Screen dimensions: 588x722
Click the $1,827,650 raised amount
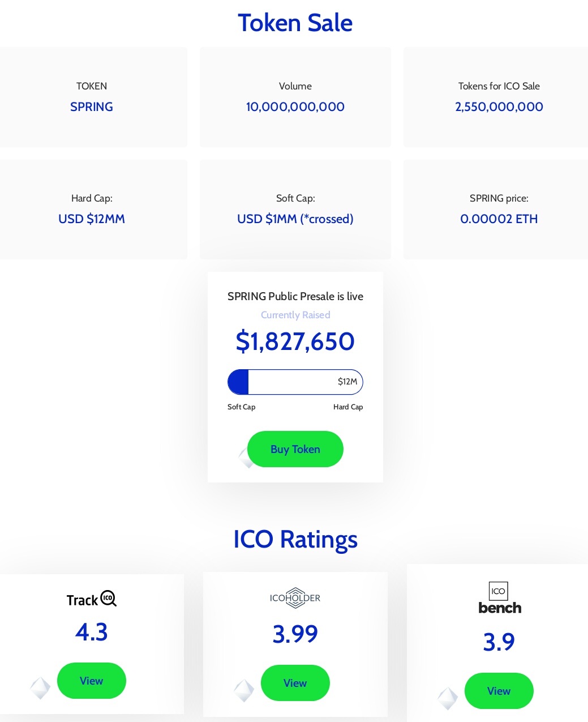point(295,341)
